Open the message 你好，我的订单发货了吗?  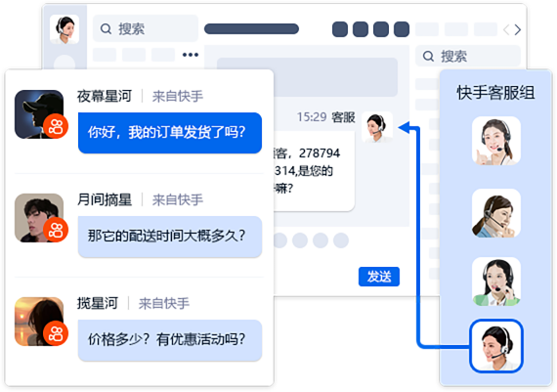tap(170, 133)
